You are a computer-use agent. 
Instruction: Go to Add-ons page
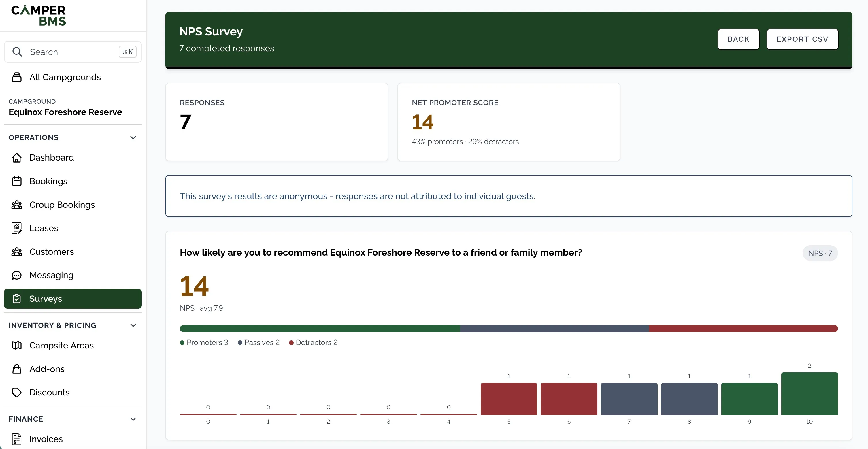(x=73, y=369)
